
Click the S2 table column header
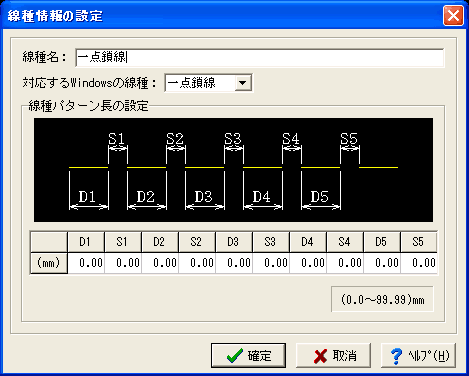[197, 242]
